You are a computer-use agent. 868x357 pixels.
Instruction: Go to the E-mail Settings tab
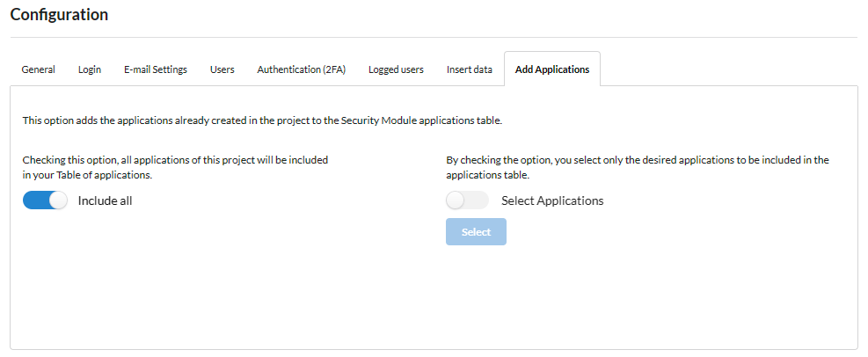coord(155,69)
